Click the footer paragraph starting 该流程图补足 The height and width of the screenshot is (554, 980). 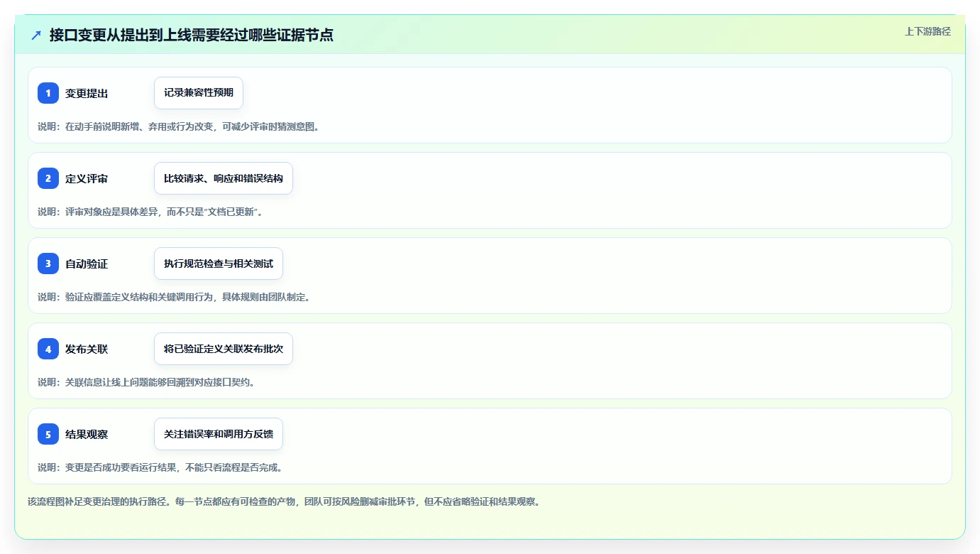(285, 501)
